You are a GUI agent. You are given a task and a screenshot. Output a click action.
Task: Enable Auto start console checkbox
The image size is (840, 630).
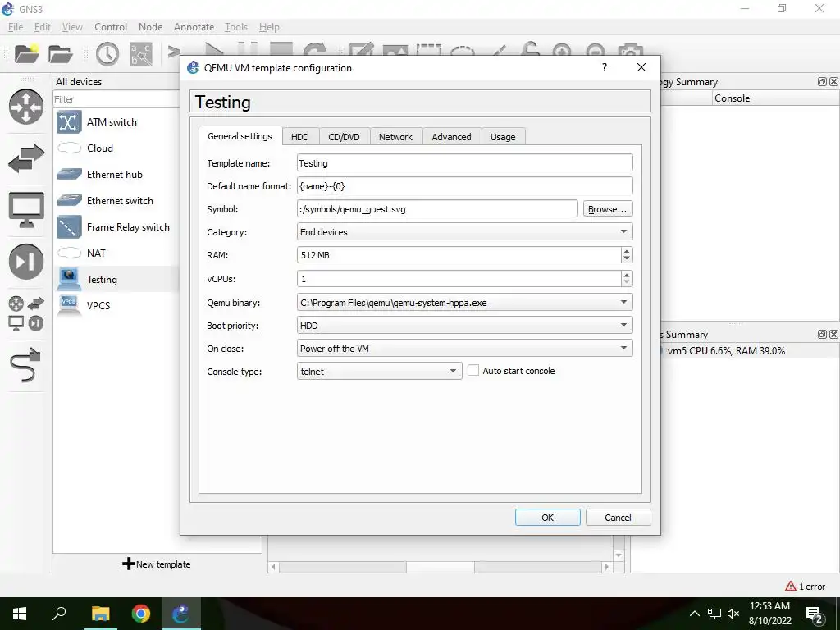[x=473, y=370]
